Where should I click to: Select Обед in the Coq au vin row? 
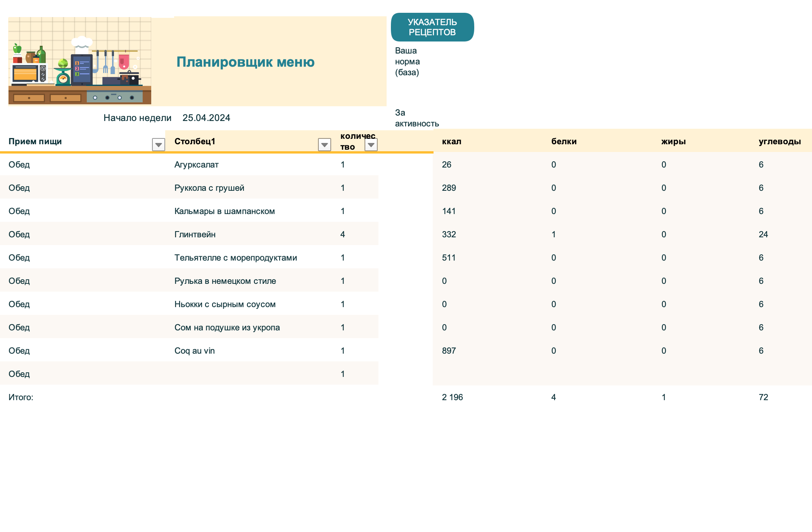click(19, 351)
